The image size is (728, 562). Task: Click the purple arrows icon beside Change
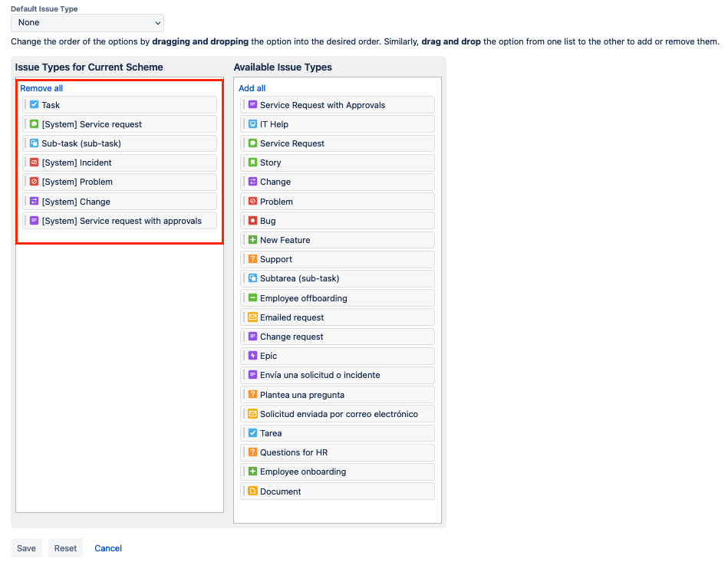252,182
